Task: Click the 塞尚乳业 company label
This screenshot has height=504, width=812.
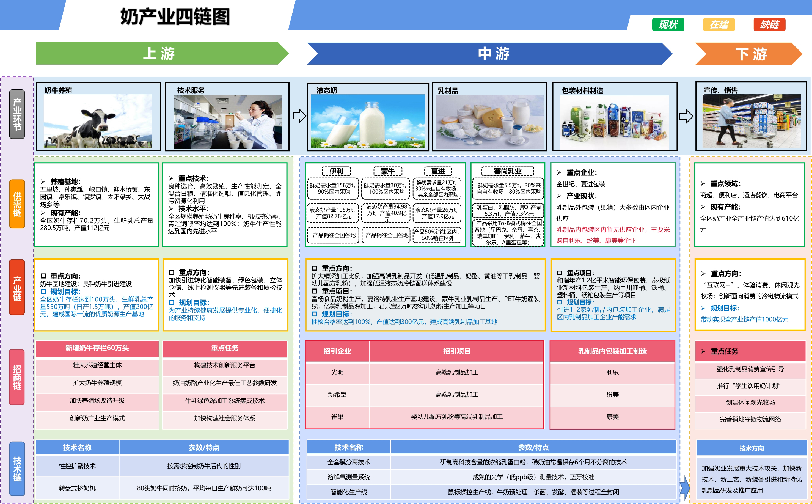Action: pyautogui.click(x=508, y=171)
